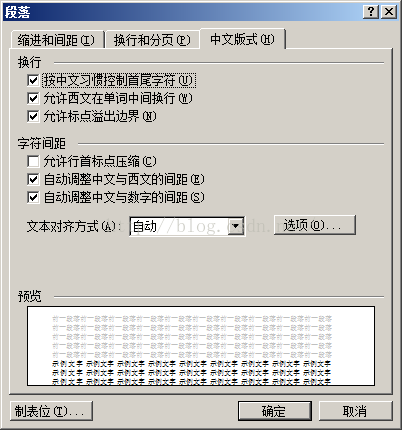Uncheck 允许西文在单词中间换行 option
402x430 pixels.
point(33,98)
